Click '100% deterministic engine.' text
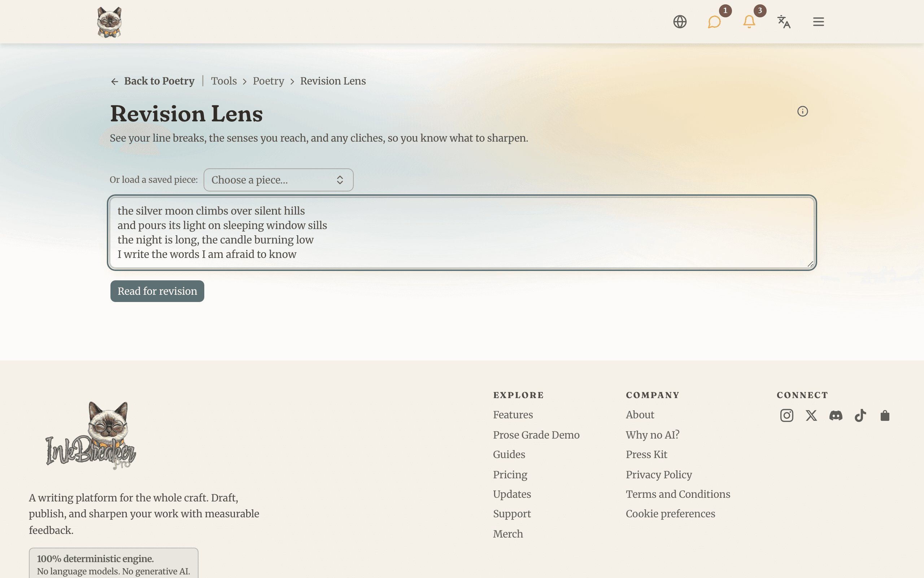The image size is (924, 578). click(x=95, y=559)
